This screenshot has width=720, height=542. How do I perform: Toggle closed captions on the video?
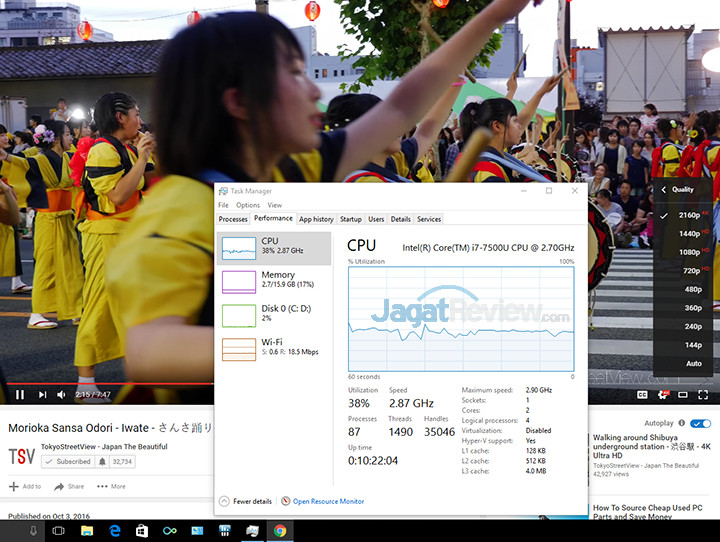click(x=643, y=395)
